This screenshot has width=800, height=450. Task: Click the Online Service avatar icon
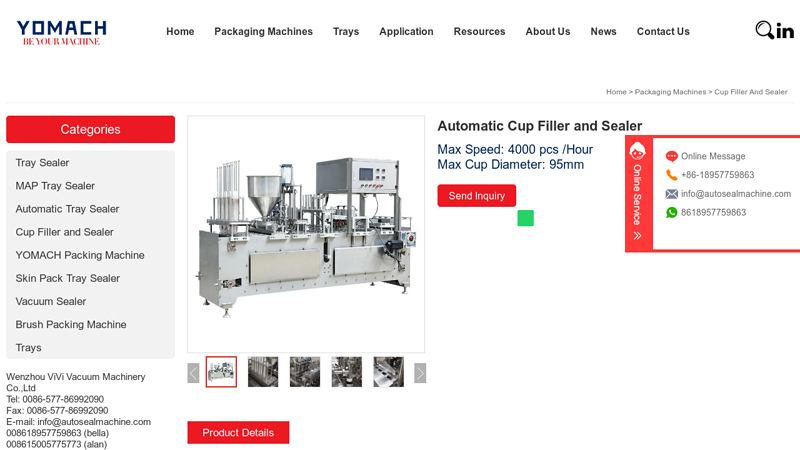pyautogui.click(x=637, y=152)
